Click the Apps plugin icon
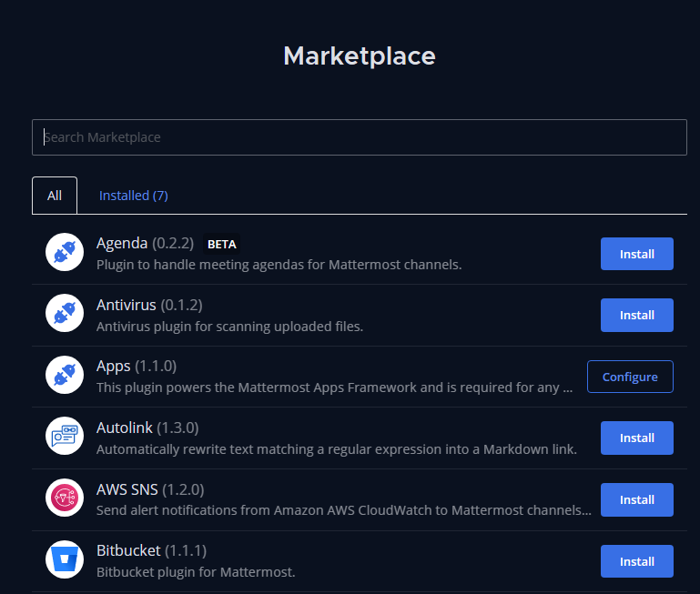Viewport: 700px width, 594px height. click(65, 375)
